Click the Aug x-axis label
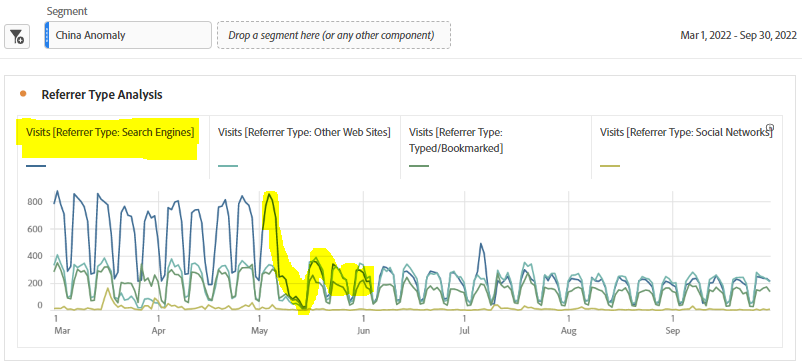The height and width of the screenshot is (364, 802). coord(568,331)
